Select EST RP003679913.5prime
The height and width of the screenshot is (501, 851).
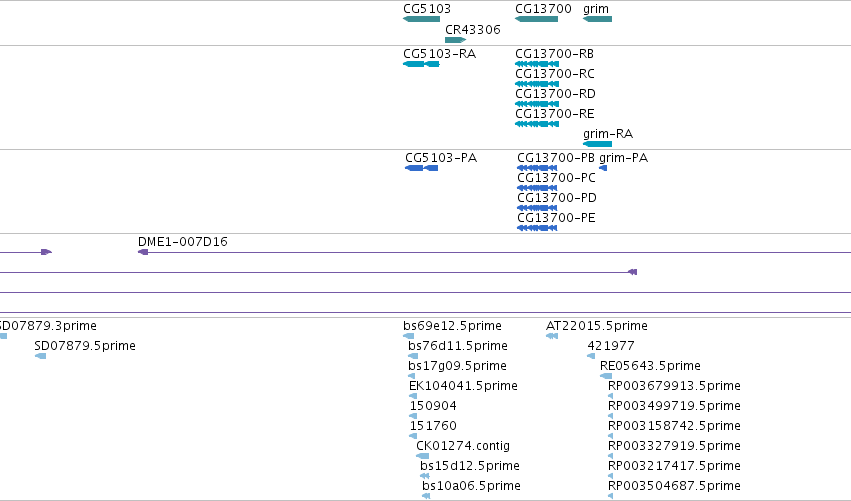coord(611,396)
